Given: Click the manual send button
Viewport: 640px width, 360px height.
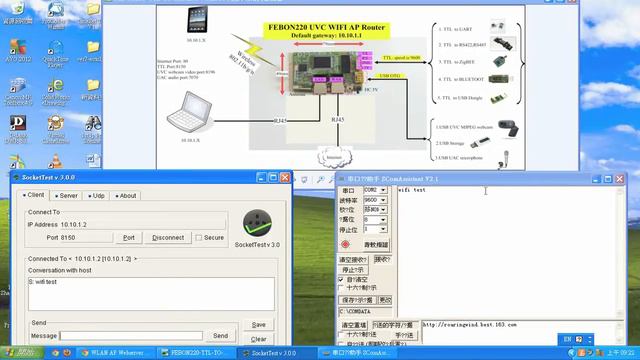Looking at the screenshot, I should click(x=404, y=335).
